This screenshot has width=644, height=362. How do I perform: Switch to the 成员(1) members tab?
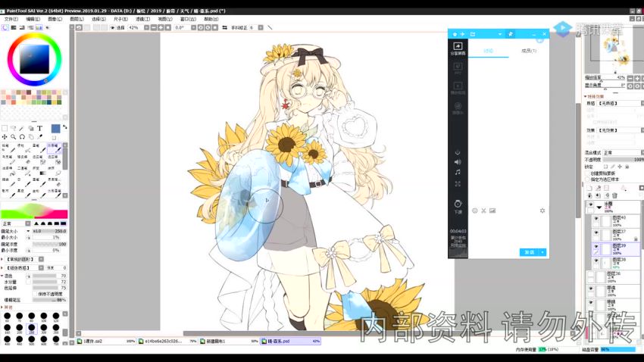point(529,51)
